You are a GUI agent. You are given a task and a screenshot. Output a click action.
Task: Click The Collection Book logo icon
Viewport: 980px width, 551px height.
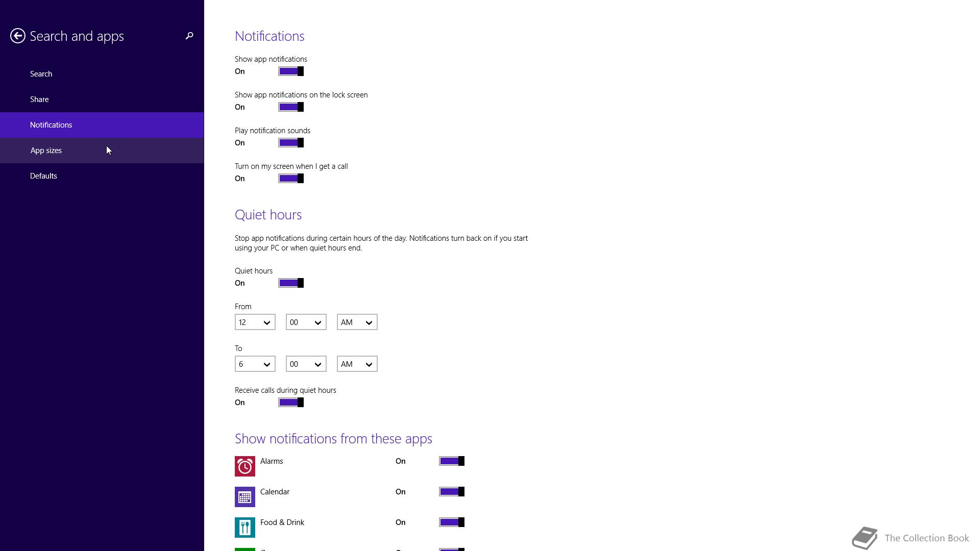coord(865,538)
